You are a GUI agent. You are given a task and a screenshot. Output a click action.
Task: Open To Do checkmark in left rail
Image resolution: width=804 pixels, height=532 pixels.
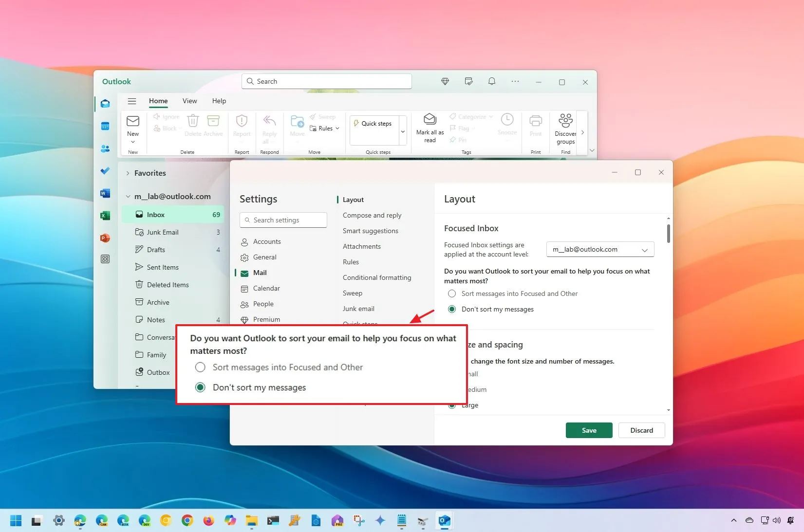[x=105, y=171]
